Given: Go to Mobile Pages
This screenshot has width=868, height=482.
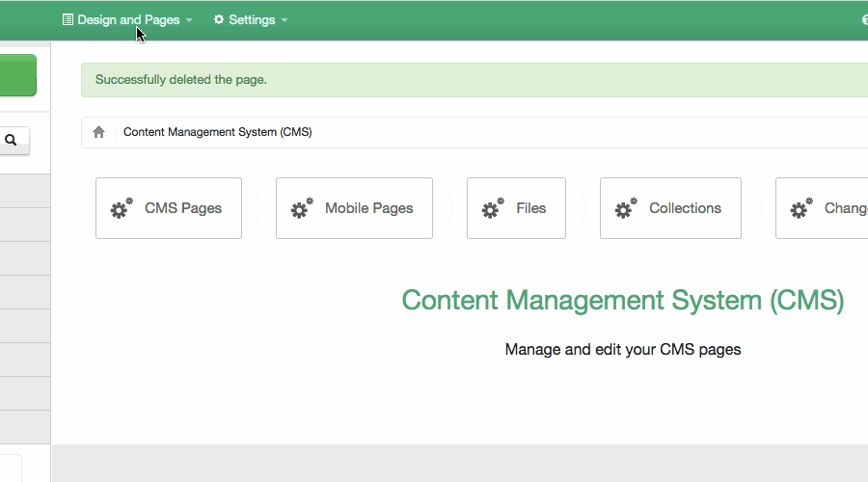Looking at the screenshot, I should tap(354, 208).
